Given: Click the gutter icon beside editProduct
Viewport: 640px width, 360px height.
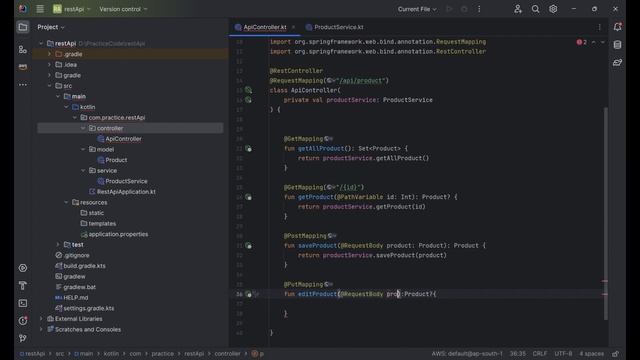Looking at the screenshot, I should (x=249, y=294).
